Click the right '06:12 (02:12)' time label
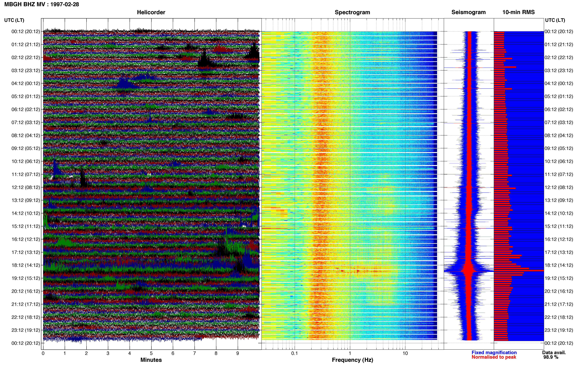This screenshot has height=368, width=588. coord(559,109)
